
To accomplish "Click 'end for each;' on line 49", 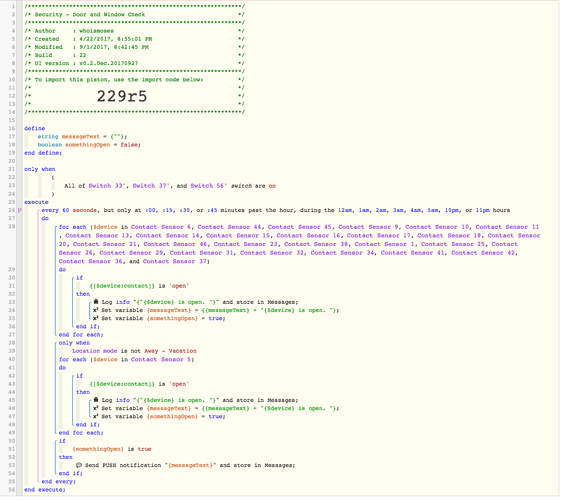I will pyautogui.click(x=81, y=433).
